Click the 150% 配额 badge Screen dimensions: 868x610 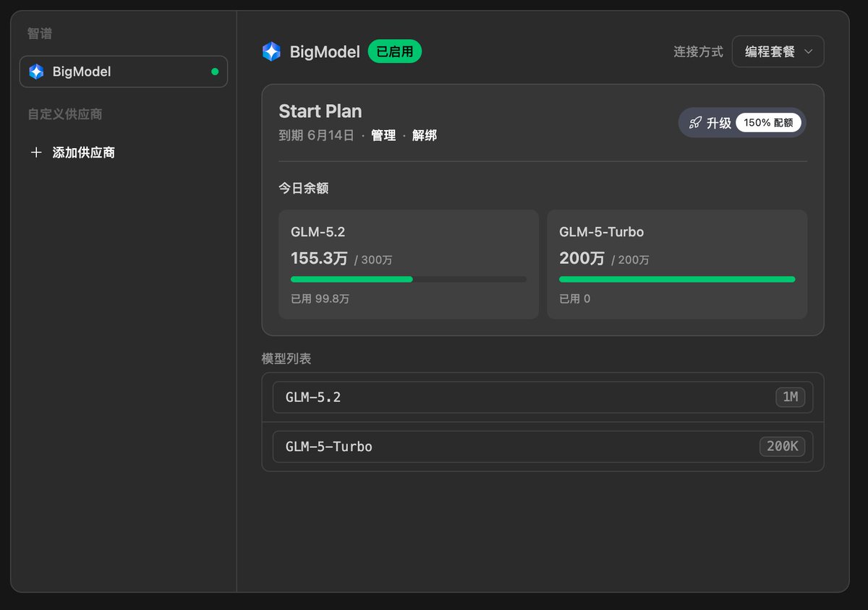click(768, 123)
